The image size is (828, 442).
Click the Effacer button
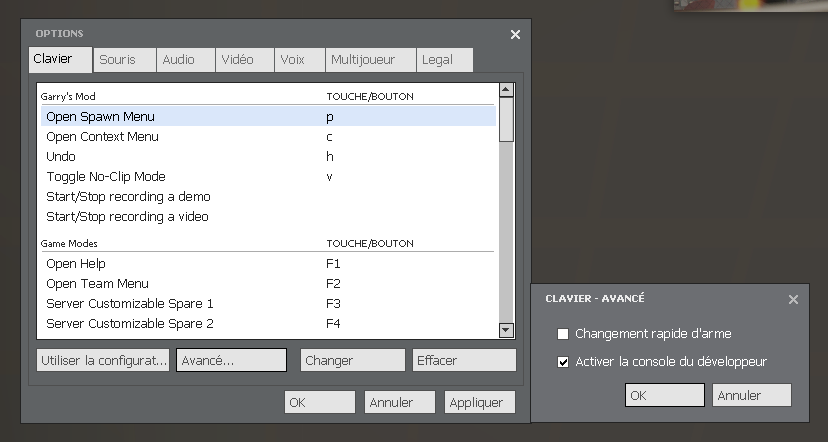[x=464, y=360]
